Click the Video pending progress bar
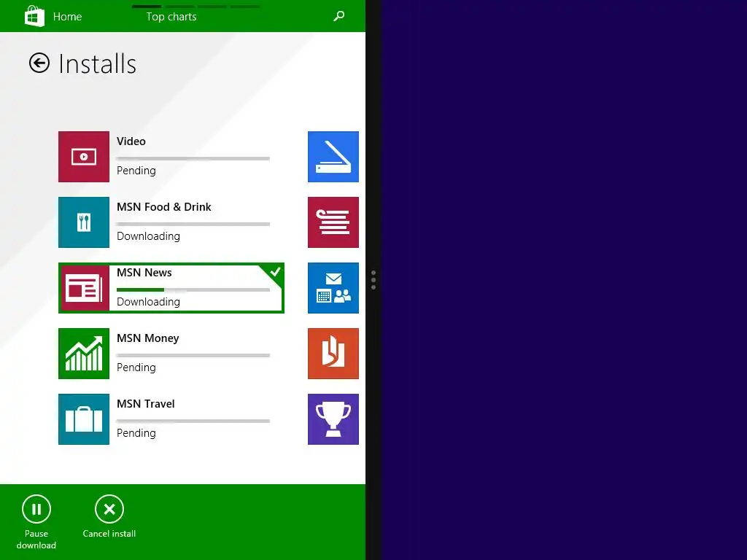Viewport: 747px width, 560px height. pos(193,158)
